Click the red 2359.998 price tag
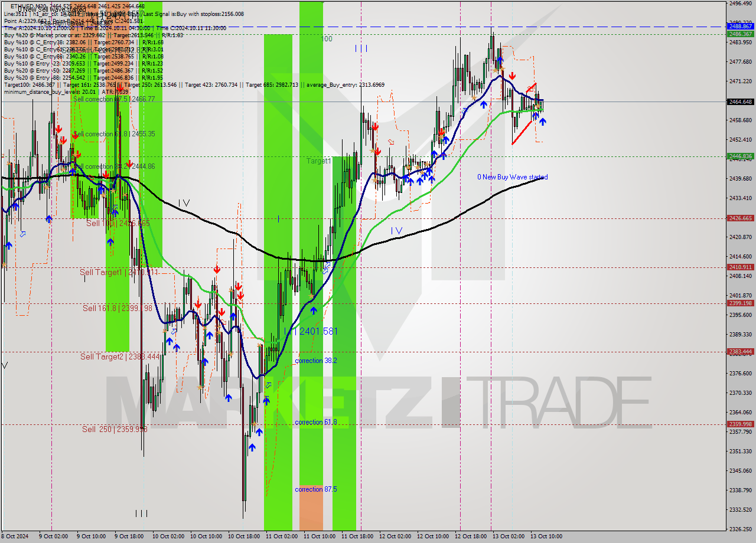This screenshot has height=543, width=756. click(740, 424)
